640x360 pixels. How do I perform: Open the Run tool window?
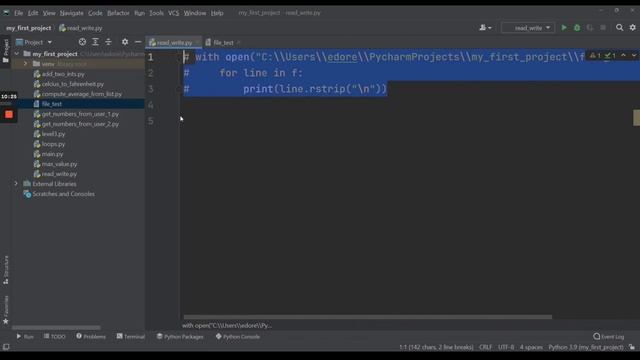click(25, 337)
